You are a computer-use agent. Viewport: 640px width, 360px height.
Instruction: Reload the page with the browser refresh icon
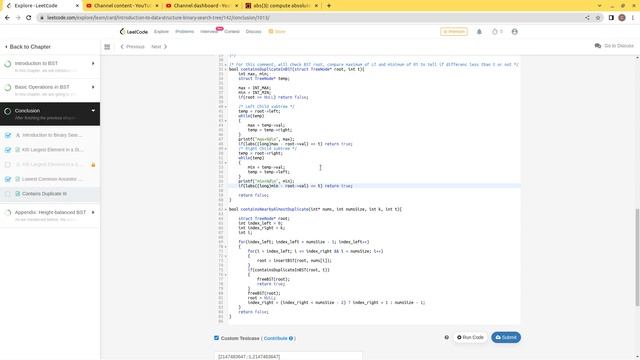click(x=29, y=18)
